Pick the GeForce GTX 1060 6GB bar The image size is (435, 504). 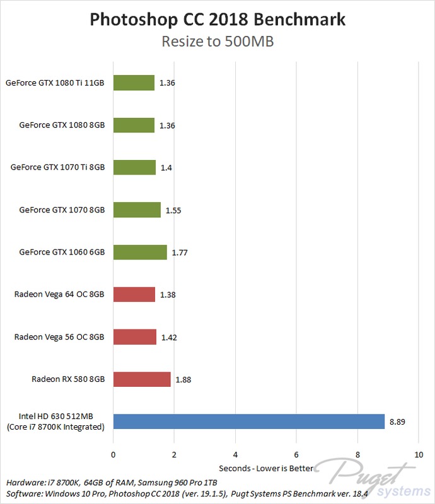point(140,252)
